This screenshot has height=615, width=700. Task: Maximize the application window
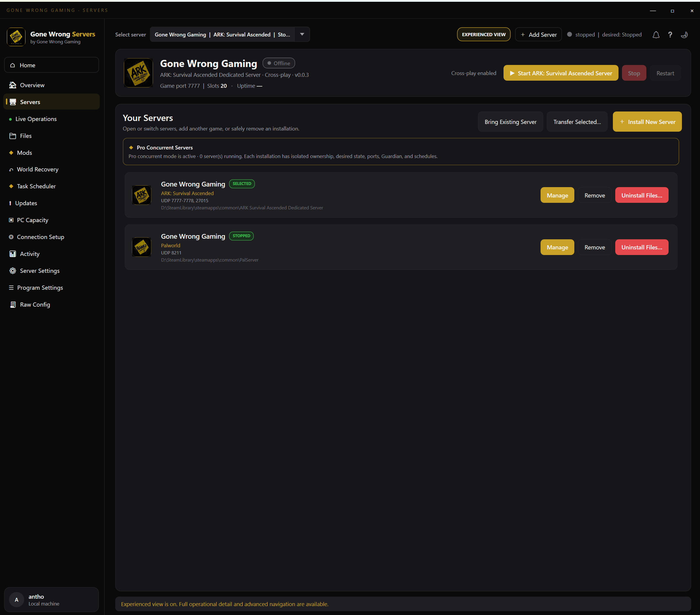pyautogui.click(x=672, y=11)
